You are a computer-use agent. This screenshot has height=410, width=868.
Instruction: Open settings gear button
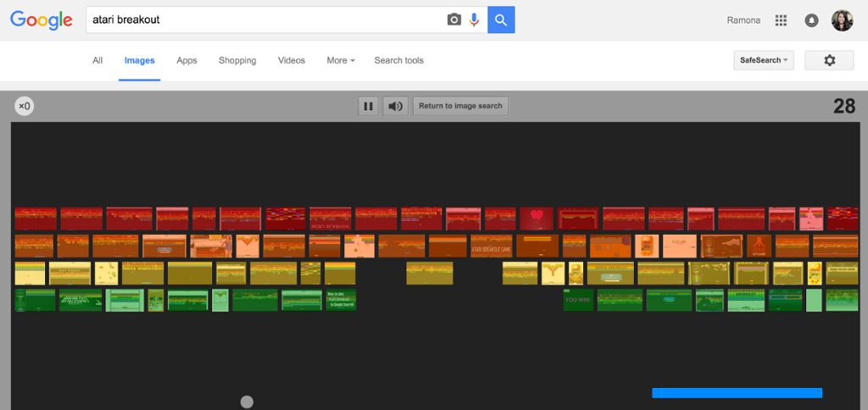click(x=829, y=60)
